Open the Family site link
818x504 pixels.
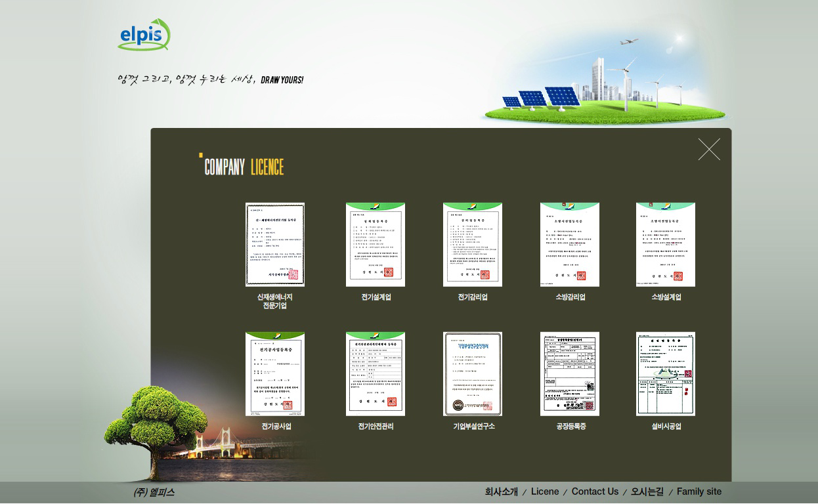click(699, 492)
